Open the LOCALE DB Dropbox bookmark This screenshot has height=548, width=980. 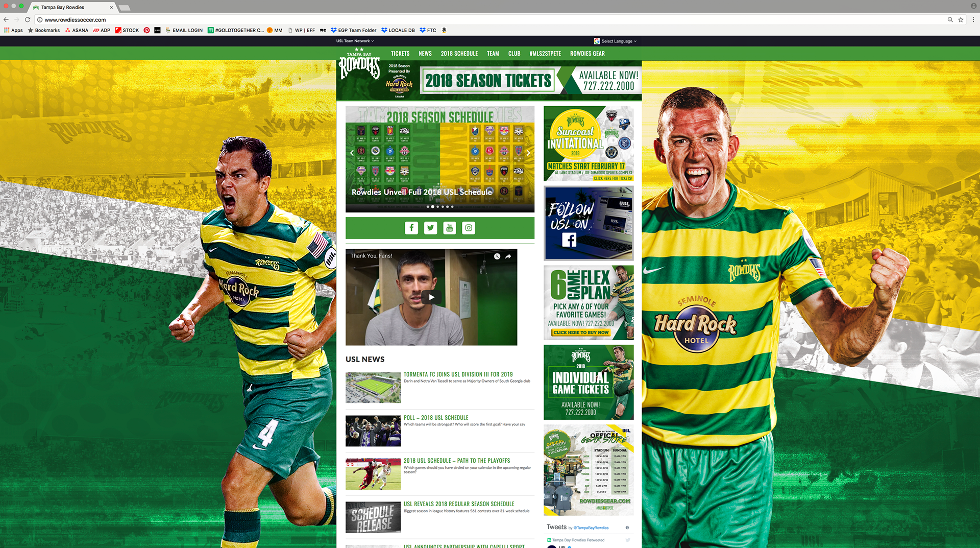point(398,30)
